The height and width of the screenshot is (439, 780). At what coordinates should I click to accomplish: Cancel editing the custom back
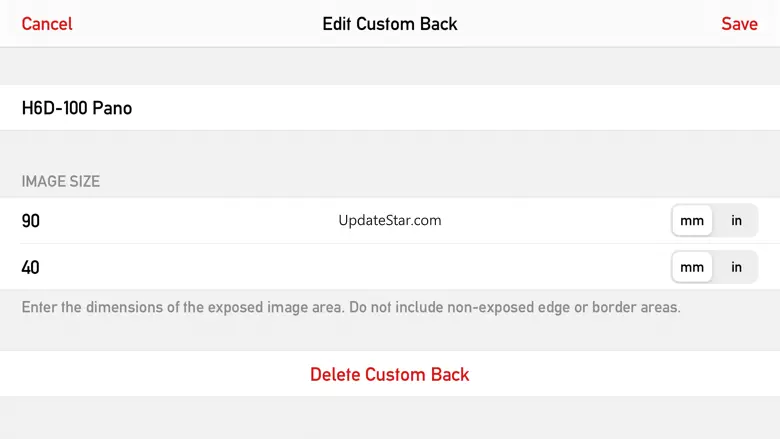pos(47,24)
